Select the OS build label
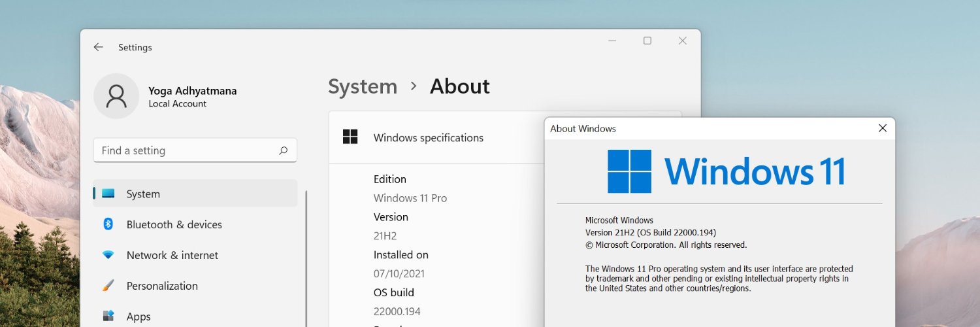This screenshot has width=980, height=327. point(394,292)
